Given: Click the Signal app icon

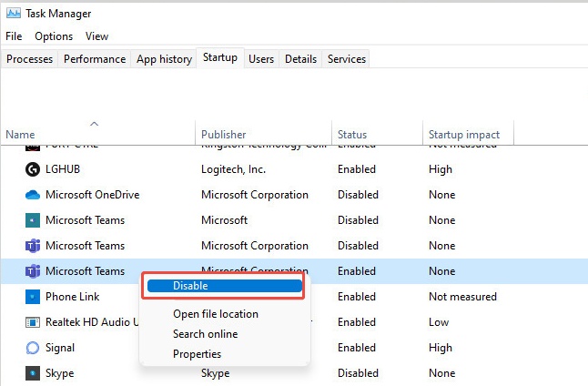Looking at the screenshot, I should pyautogui.click(x=33, y=348).
